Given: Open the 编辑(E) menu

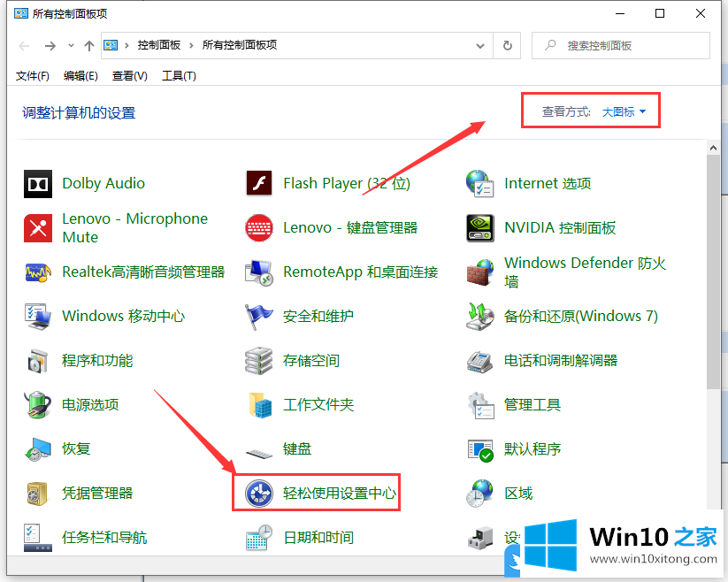Looking at the screenshot, I should coord(80,76).
